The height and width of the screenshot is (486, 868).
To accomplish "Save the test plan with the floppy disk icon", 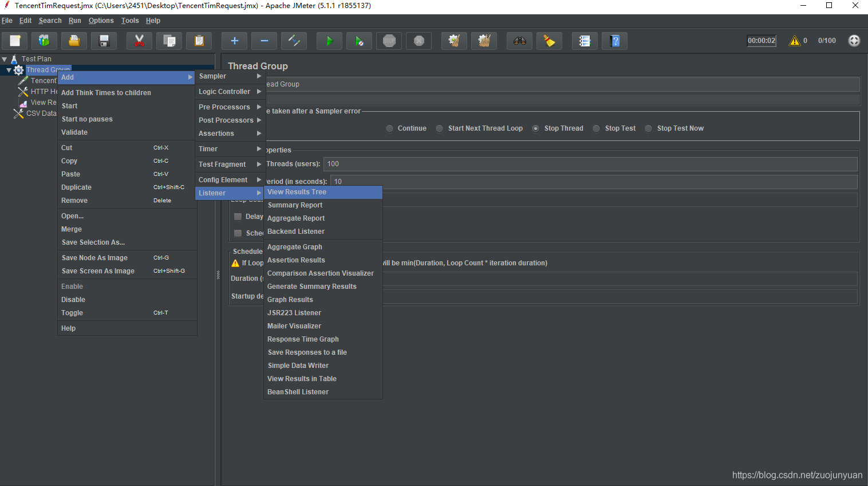I will (104, 41).
